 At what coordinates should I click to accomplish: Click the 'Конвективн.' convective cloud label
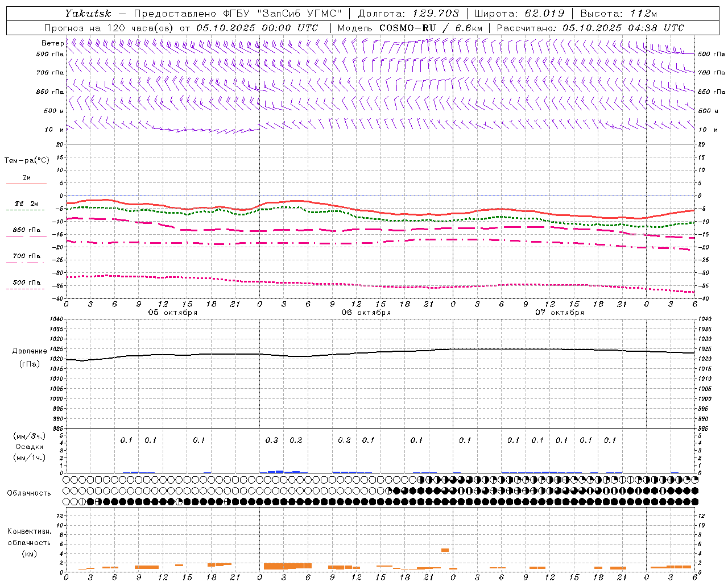point(29,531)
